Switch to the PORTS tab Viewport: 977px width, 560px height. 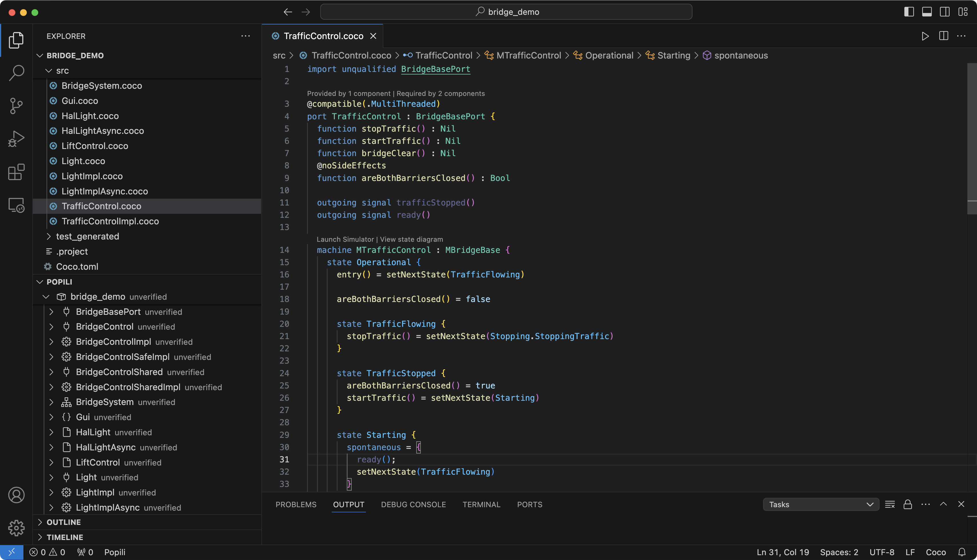point(529,505)
